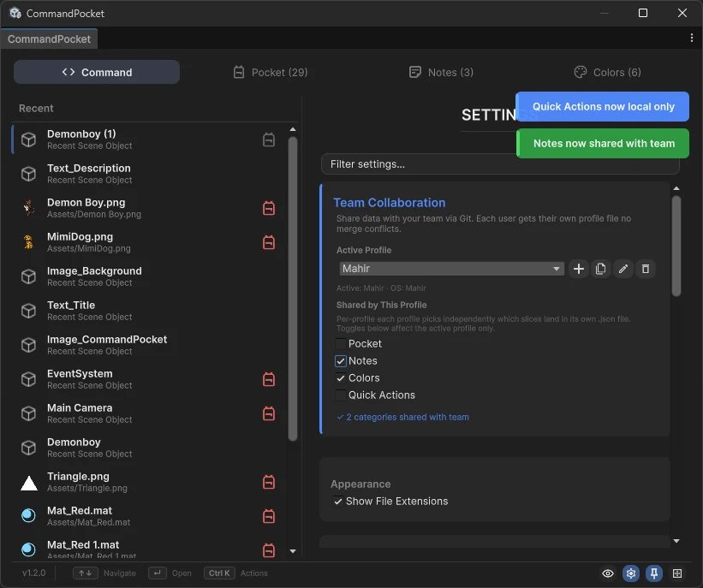Click the Ctrl K actions shortcut button
The width and height of the screenshot is (703, 588).
click(x=219, y=573)
